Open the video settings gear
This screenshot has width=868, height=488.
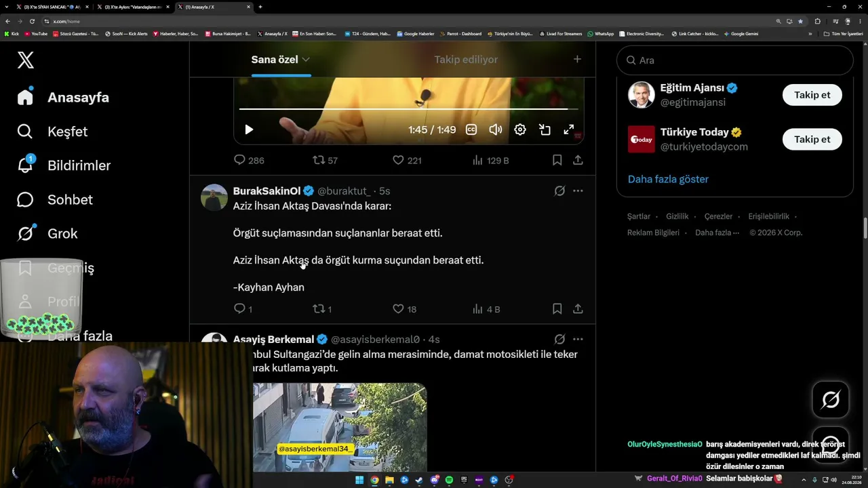tap(520, 129)
